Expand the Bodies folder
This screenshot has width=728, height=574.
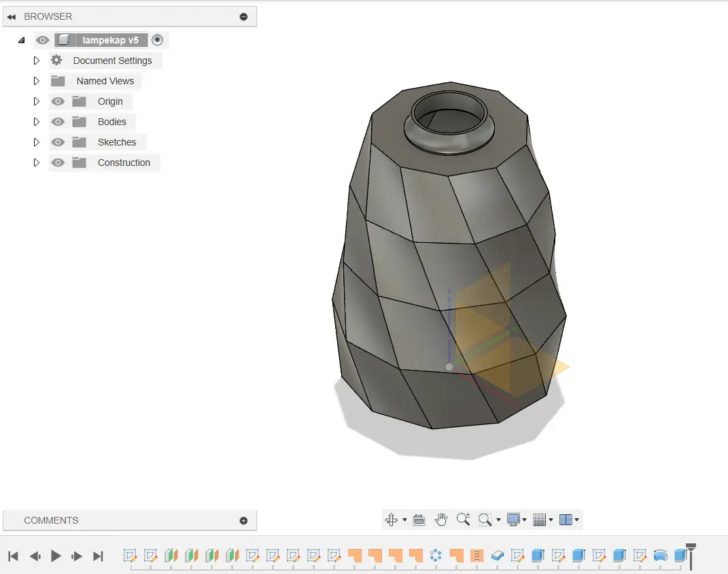click(x=36, y=122)
